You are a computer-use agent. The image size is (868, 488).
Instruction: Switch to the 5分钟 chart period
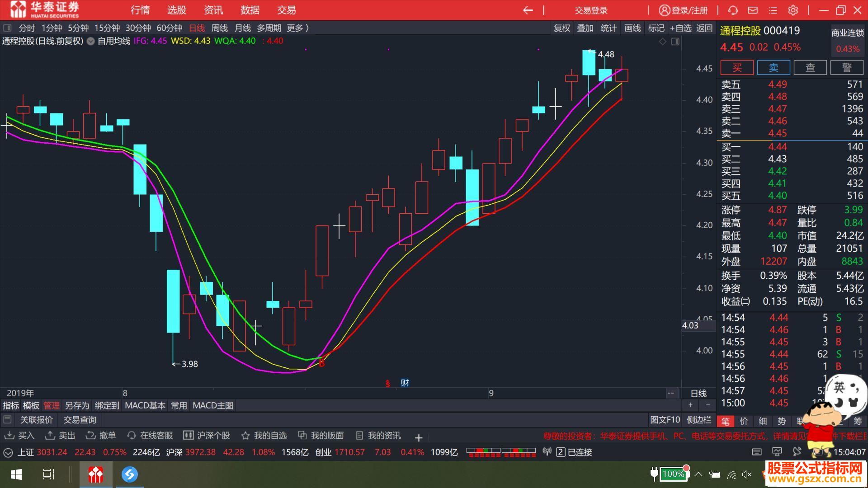tap(78, 28)
